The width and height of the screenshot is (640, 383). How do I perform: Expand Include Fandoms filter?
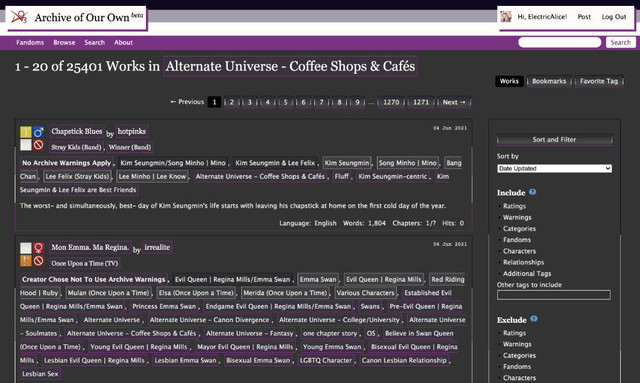coord(516,240)
